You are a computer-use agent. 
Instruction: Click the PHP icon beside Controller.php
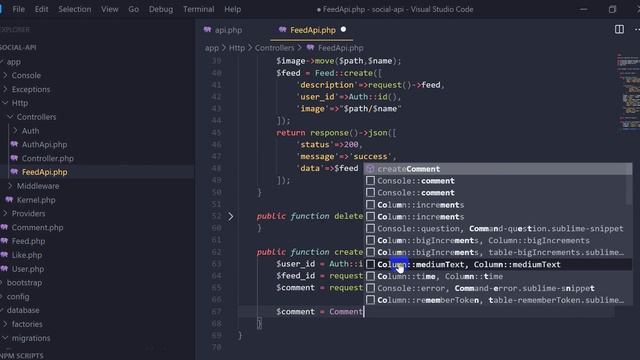pos(14,158)
